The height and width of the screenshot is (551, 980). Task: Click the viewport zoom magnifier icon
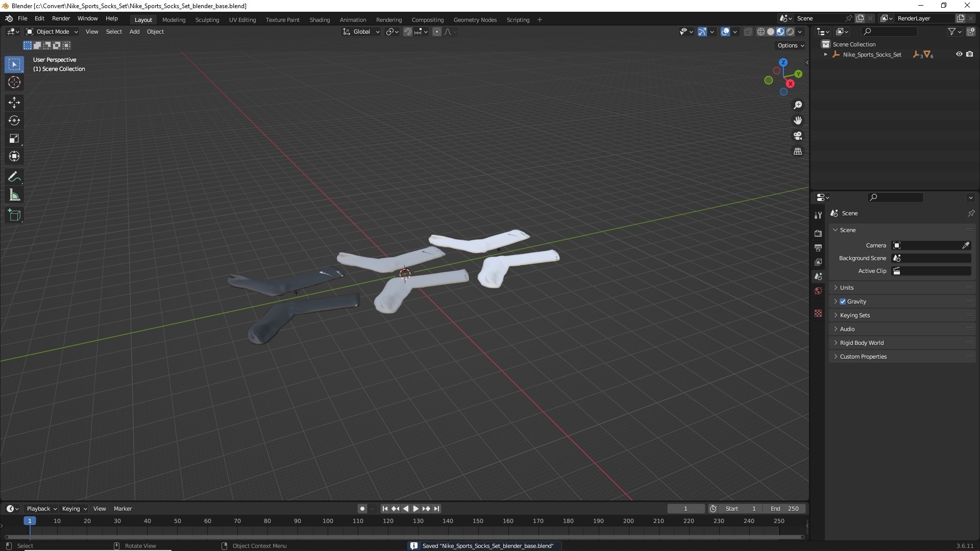click(x=798, y=105)
